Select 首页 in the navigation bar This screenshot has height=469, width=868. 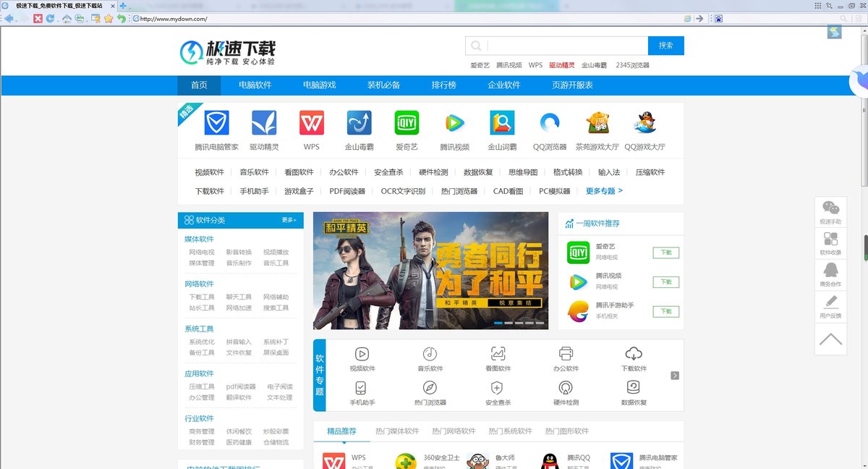click(199, 85)
